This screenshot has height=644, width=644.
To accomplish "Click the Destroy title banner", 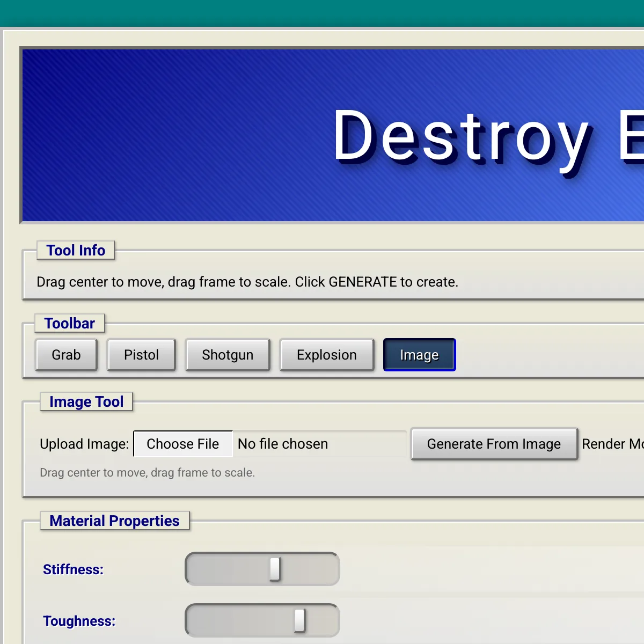I will (x=333, y=135).
